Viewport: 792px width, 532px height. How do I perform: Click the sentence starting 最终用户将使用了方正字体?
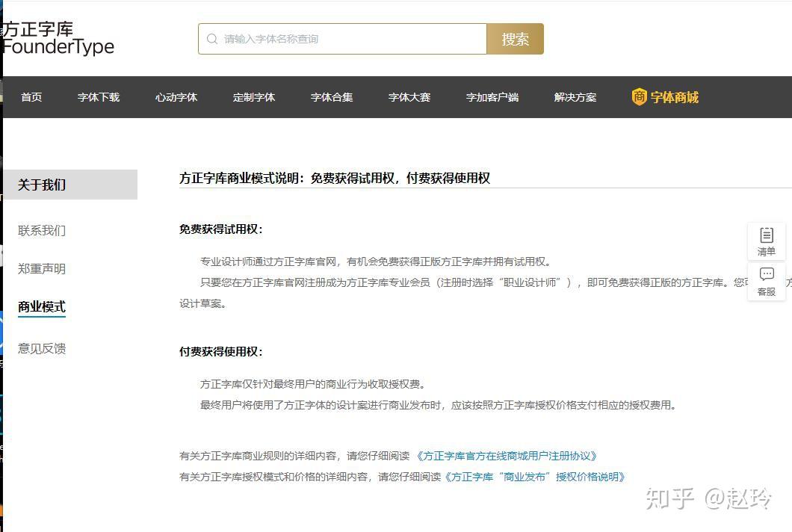437,405
